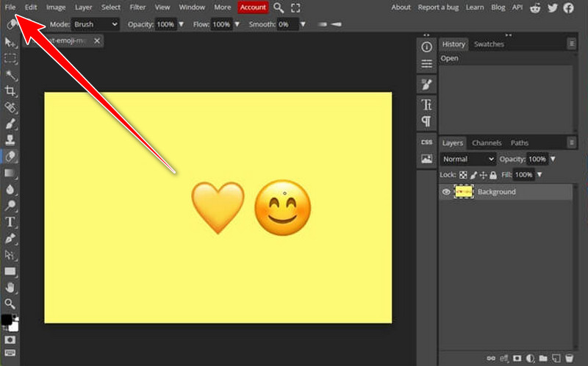Toggle lock transparent pixels for the layer
Viewport: 588px width, 366px height.
pyautogui.click(x=463, y=175)
